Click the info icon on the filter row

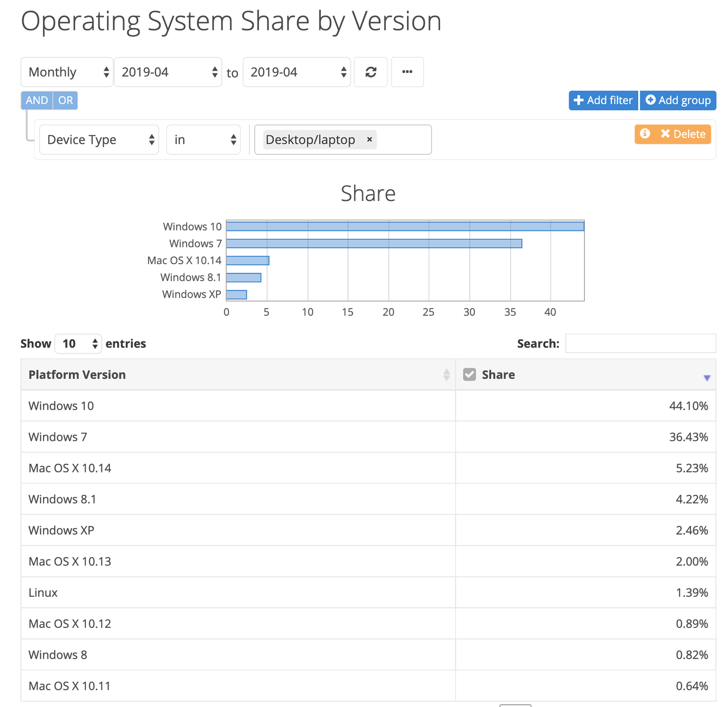coord(645,134)
